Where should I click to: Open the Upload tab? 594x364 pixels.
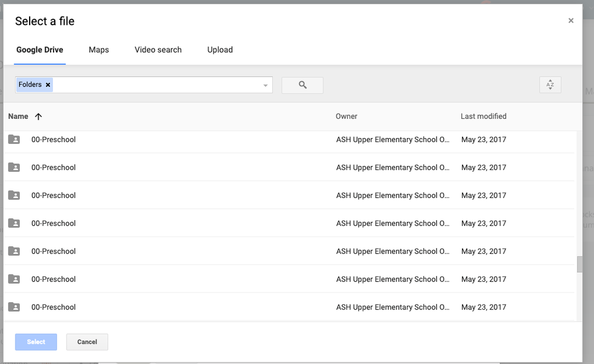tap(220, 50)
